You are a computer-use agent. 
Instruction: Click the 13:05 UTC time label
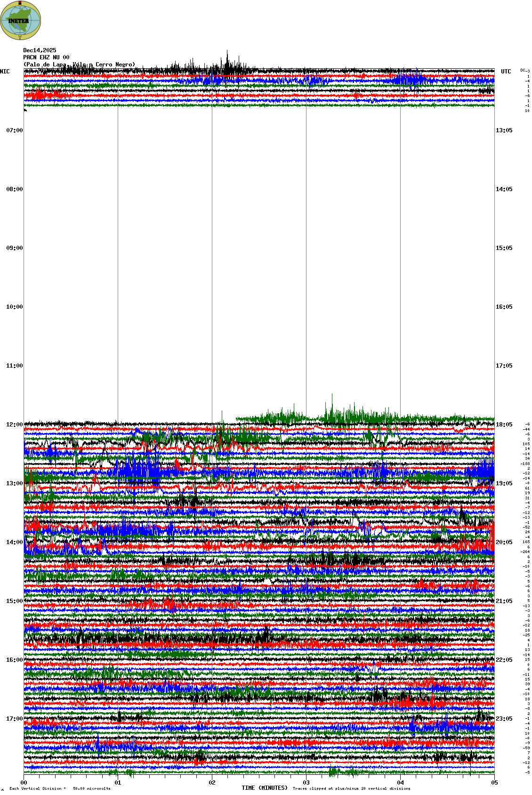click(504, 130)
